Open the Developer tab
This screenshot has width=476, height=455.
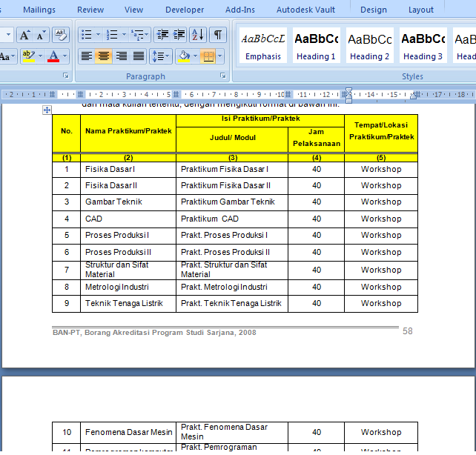pyautogui.click(x=185, y=10)
